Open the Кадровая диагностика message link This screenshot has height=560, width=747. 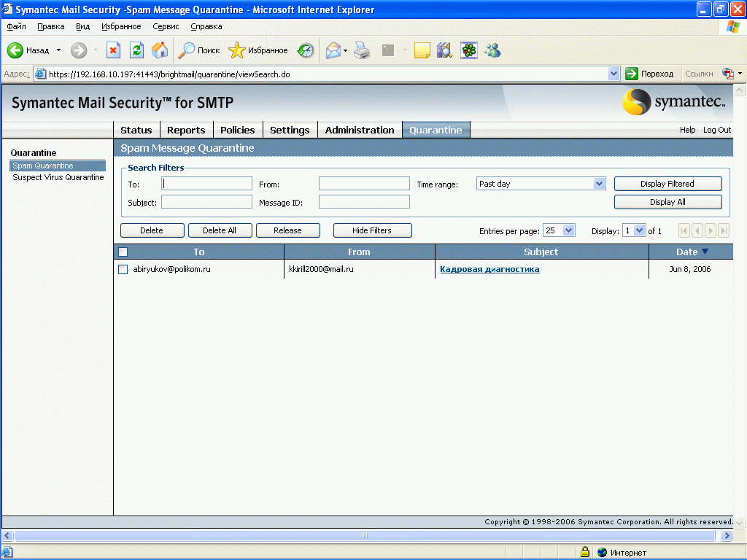pyautogui.click(x=489, y=269)
